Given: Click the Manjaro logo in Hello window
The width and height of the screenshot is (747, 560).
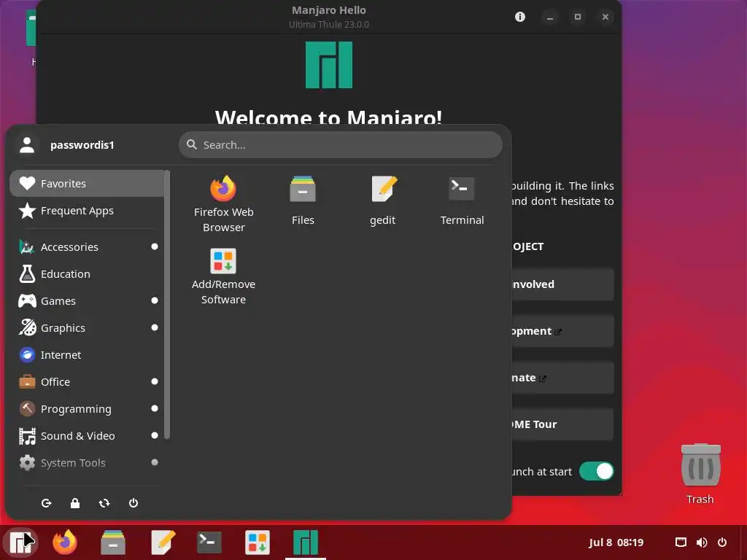Looking at the screenshot, I should point(329,65).
